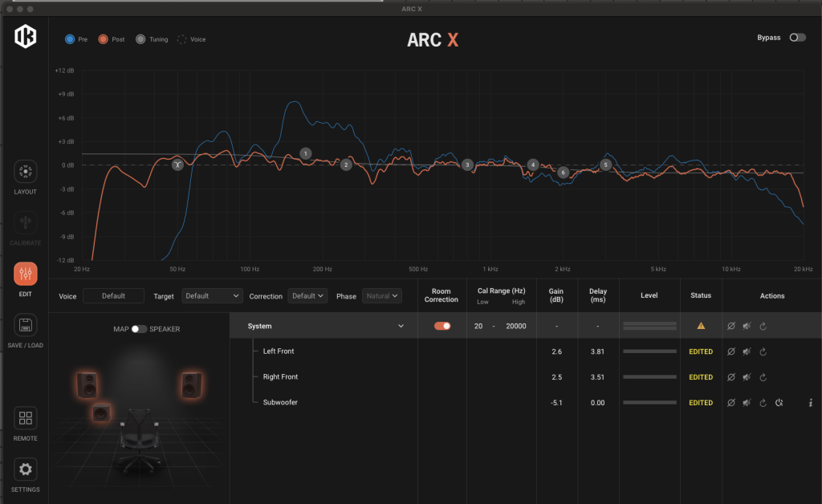Show Subwoofer info
The image size is (822, 504).
point(811,403)
